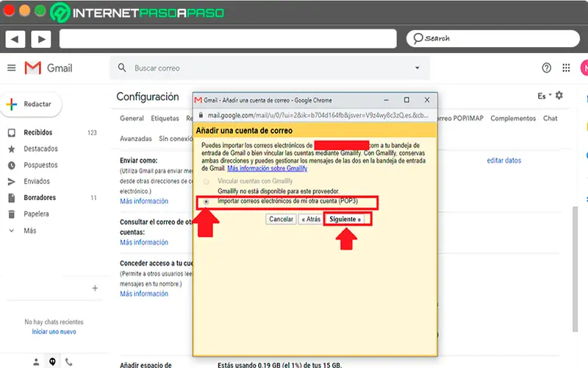Screen dimensions: 588x368
Task: Click the Destacados star icon
Action: (x=12, y=149)
